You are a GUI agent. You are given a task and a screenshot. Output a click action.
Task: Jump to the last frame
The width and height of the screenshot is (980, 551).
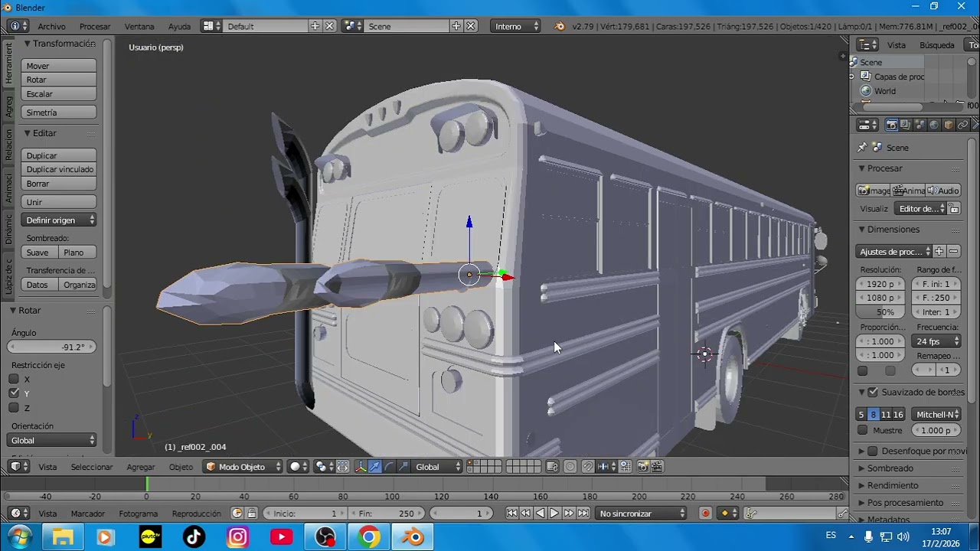tap(583, 514)
